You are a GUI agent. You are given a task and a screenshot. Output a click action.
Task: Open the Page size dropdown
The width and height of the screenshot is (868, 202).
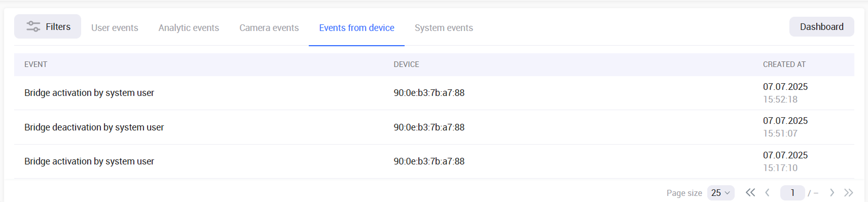pos(720,193)
